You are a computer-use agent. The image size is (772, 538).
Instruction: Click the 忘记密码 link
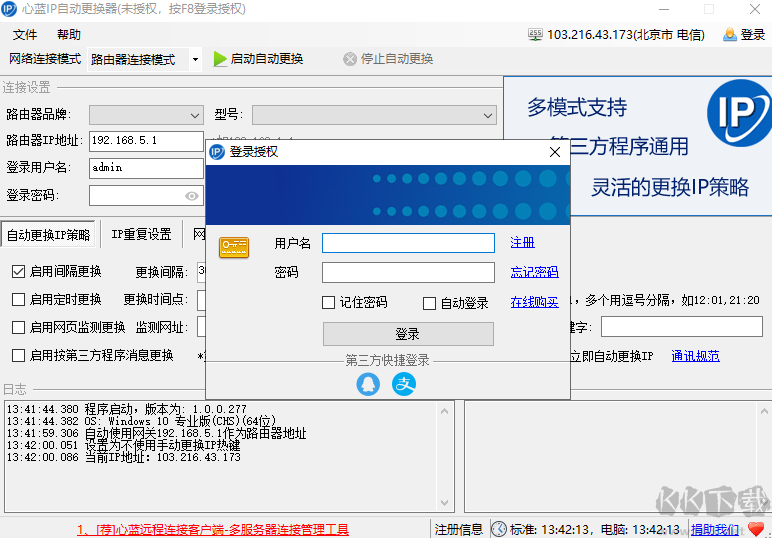point(534,272)
